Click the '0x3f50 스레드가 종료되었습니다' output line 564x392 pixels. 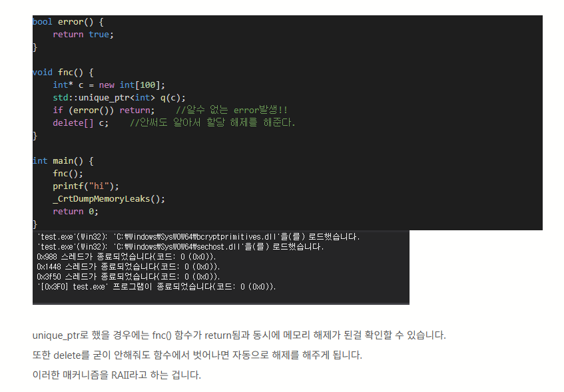tap(129, 277)
